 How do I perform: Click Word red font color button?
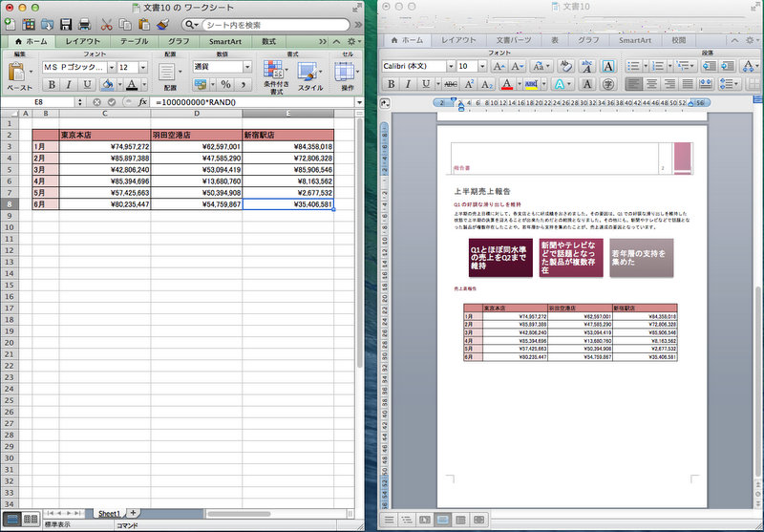click(507, 84)
